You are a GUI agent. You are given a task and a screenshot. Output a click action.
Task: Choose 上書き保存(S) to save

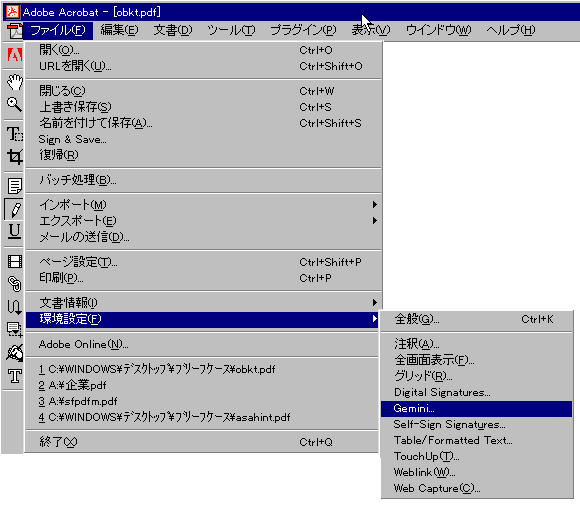coord(203,107)
